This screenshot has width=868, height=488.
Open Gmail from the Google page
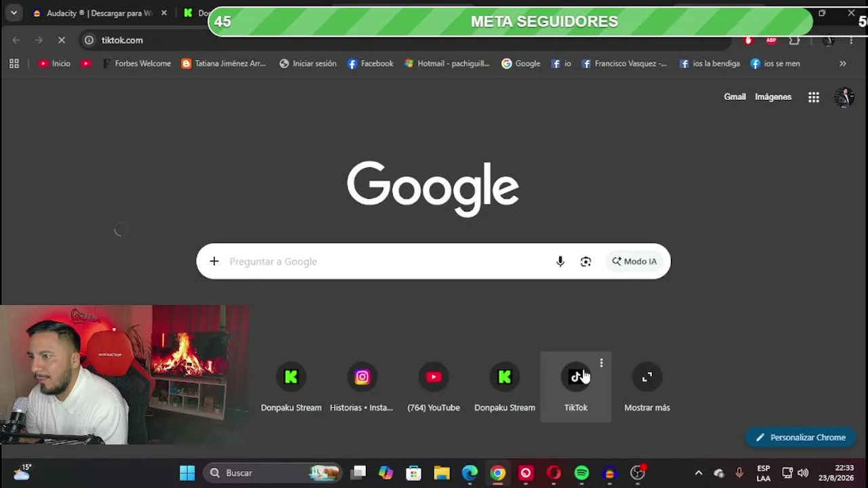[x=735, y=97]
